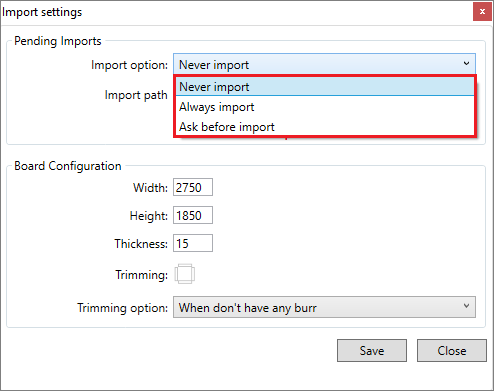Expand Trimming option via its arrow
The width and height of the screenshot is (494, 391).
tap(466, 306)
